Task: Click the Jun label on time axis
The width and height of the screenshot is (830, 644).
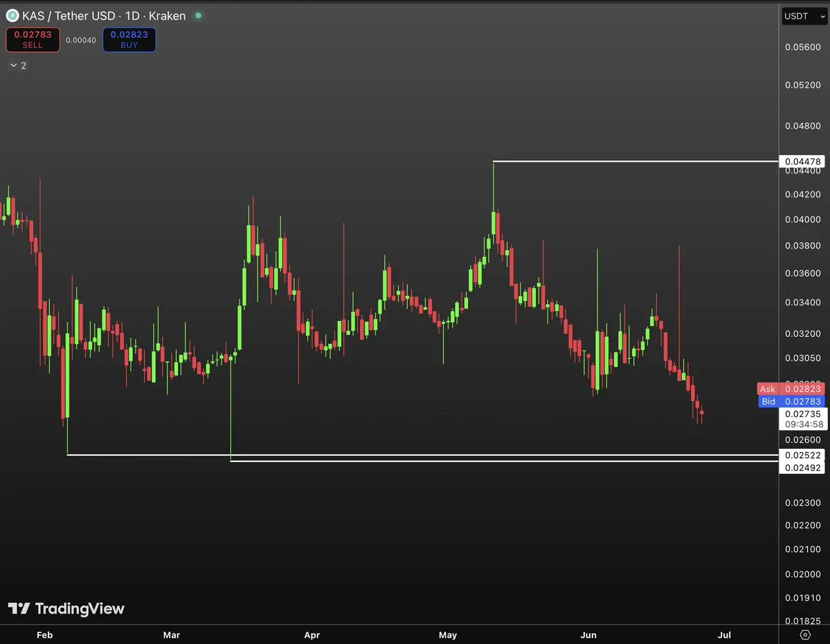Action: click(588, 635)
